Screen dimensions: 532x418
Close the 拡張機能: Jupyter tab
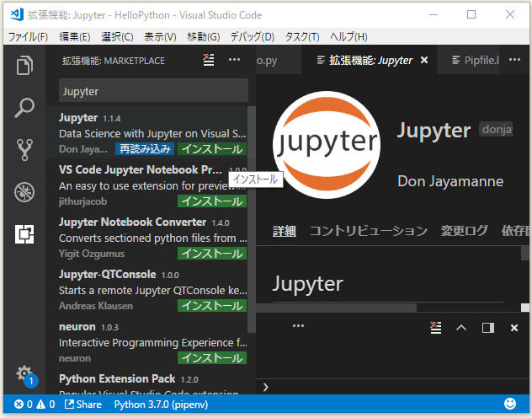tap(424, 60)
